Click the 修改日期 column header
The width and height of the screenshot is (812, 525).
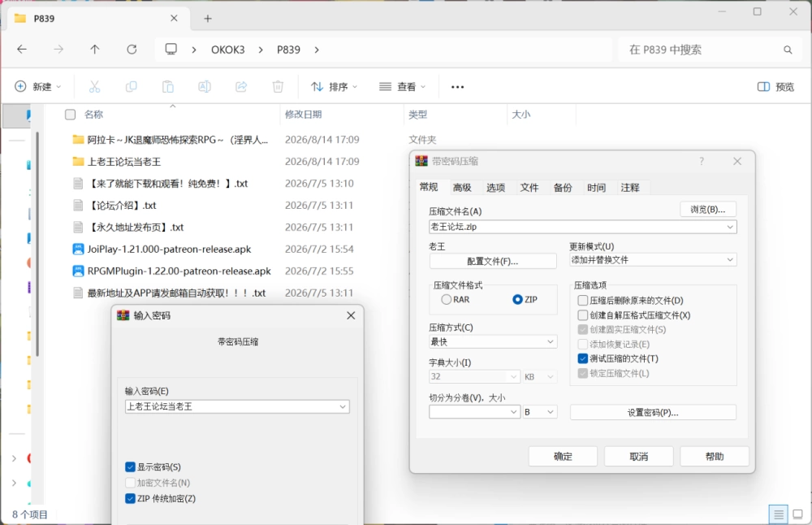(303, 115)
